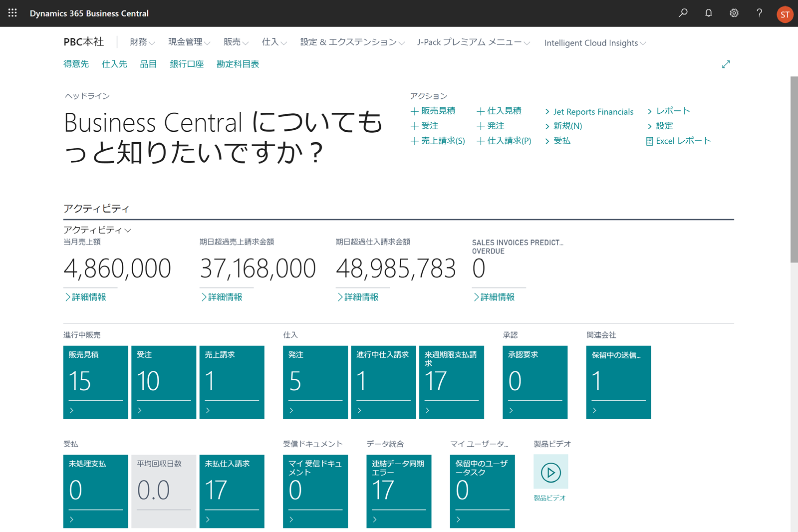Click the Excel レポート action

678,141
